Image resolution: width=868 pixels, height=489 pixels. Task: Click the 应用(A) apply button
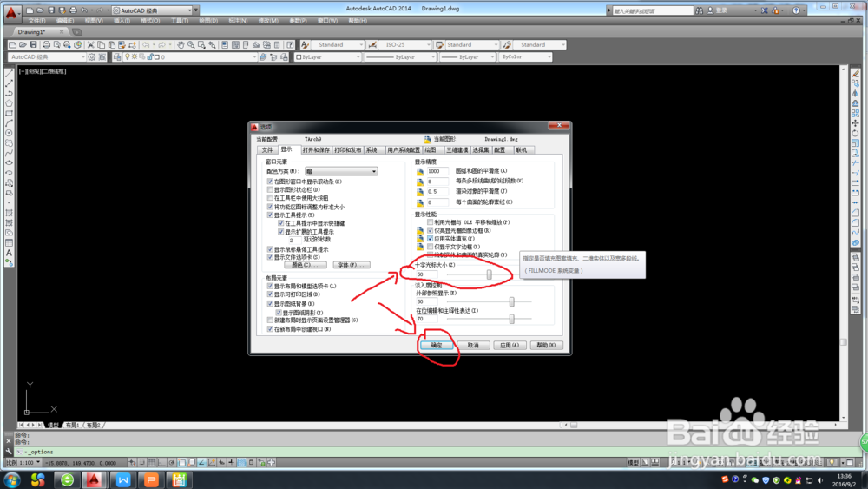510,345
